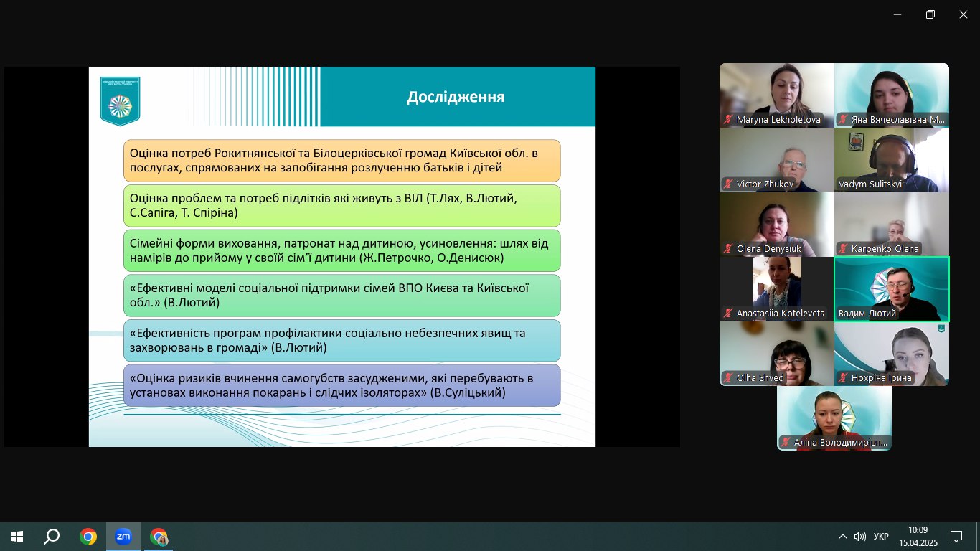The image size is (980, 551).
Task: Click the volume icon in system tray
Action: tap(859, 536)
